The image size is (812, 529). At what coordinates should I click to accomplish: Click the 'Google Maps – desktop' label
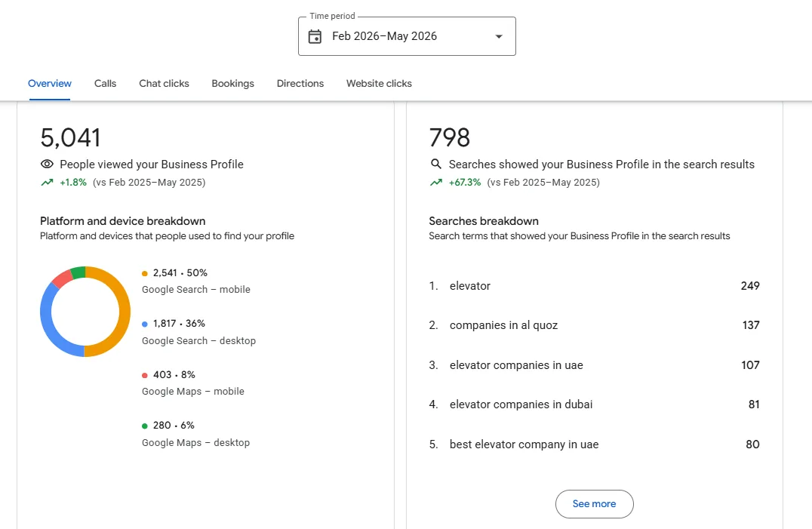195,442
